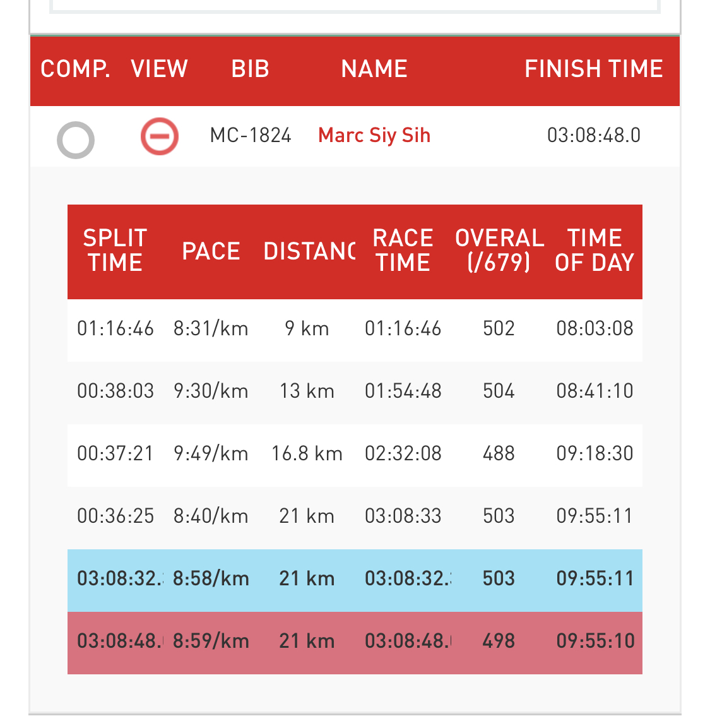Image resolution: width=710 pixels, height=728 pixels.
Task: Sort by the NAME column header
Action: tap(374, 69)
